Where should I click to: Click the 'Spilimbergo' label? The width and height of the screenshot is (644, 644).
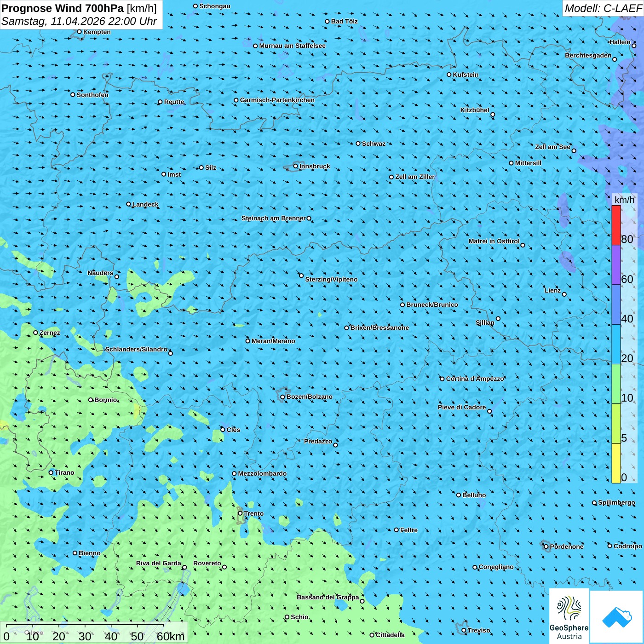point(617,502)
